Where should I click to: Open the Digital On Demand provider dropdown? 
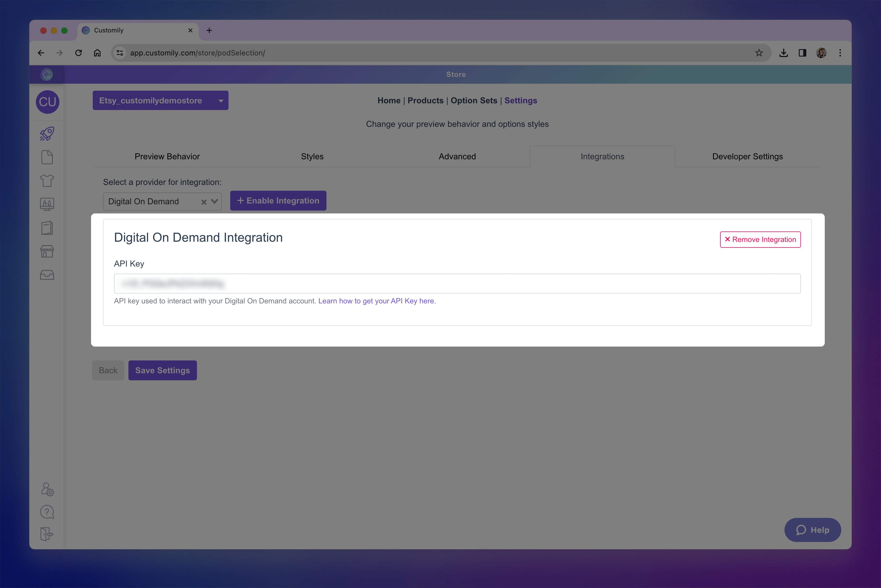pos(214,201)
